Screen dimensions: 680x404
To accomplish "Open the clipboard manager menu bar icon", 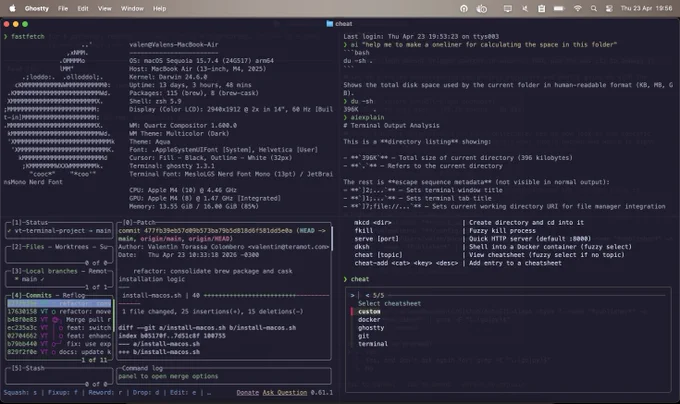I will pyautogui.click(x=541, y=8).
